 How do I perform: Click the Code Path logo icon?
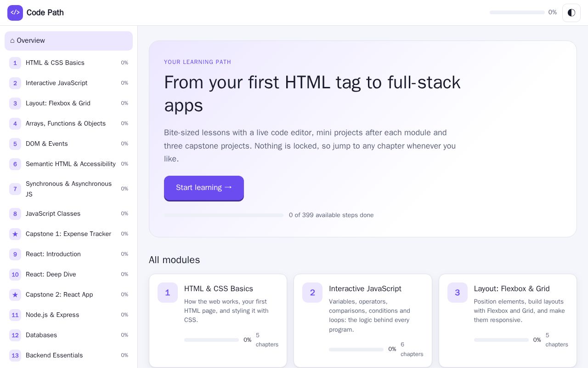coord(15,13)
